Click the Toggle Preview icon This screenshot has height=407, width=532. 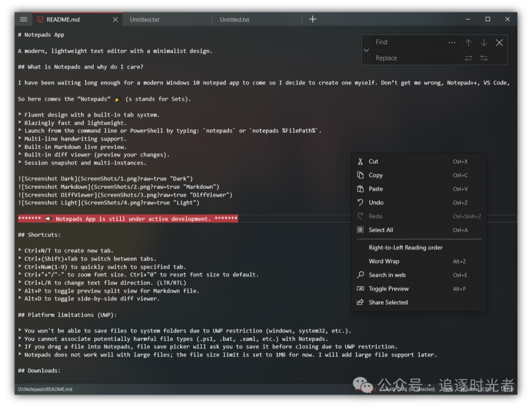(x=360, y=288)
